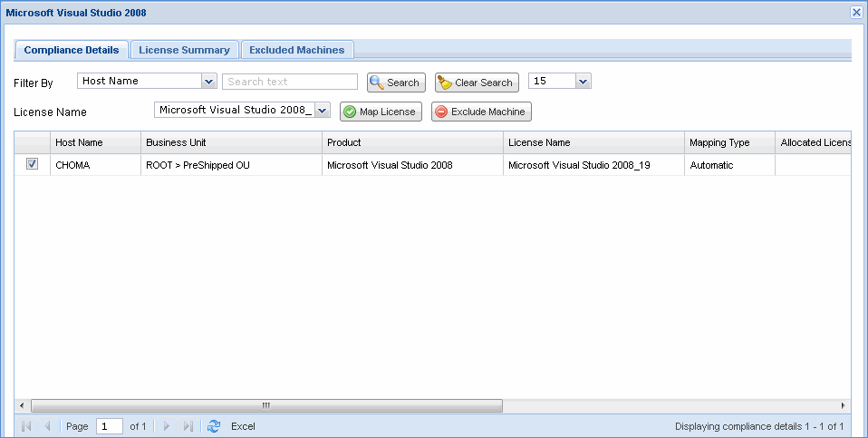Click the Map License button
The width and height of the screenshot is (868, 438).
[x=381, y=112]
